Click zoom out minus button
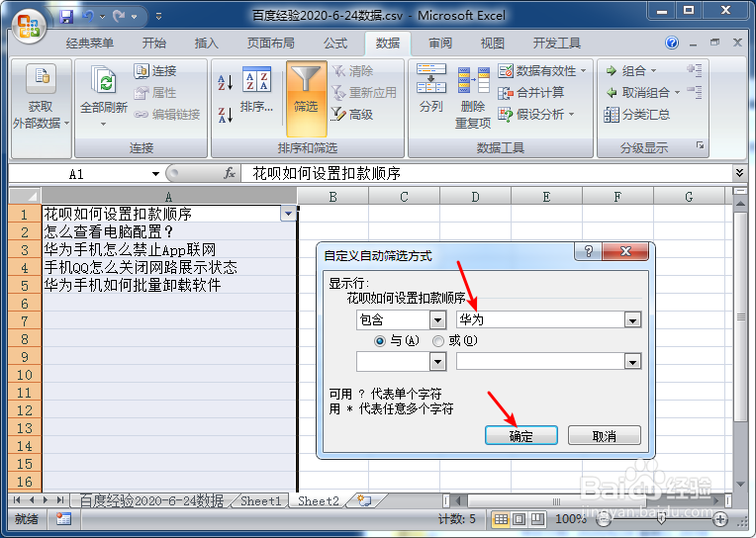The width and height of the screenshot is (756, 538). click(x=604, y=519)
